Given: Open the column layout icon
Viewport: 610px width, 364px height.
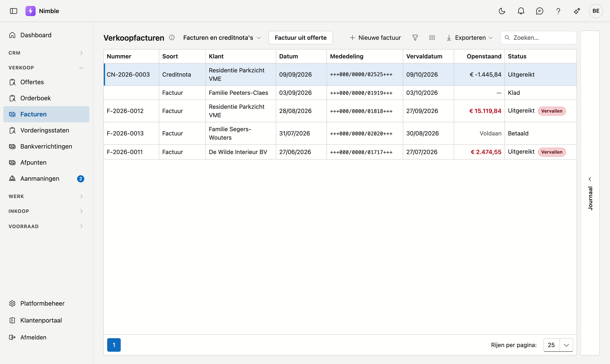Looking at the screenshot, I should [x=432, y=37].
